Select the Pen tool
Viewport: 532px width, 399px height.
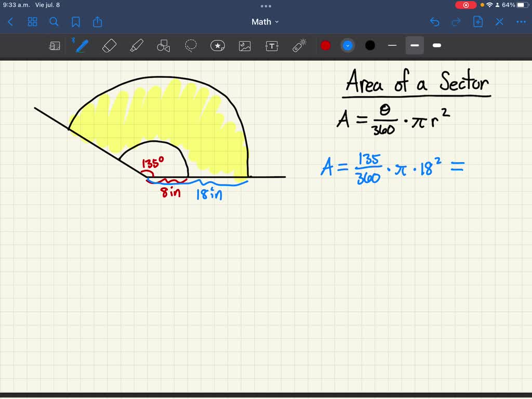[82, 46]
